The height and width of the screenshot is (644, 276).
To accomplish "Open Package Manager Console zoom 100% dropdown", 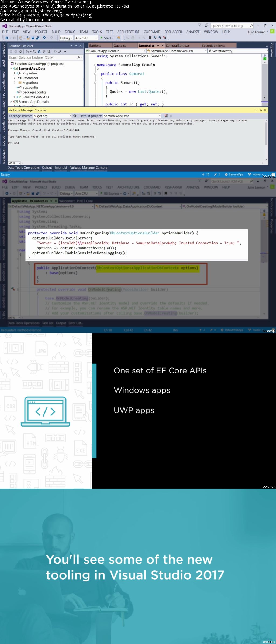I will [x=14, y=163].
